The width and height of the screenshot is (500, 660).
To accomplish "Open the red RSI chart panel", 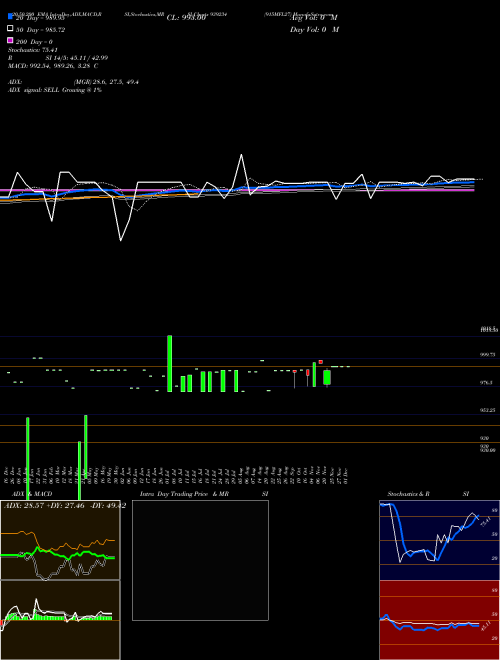I will [x=439, y=620].
